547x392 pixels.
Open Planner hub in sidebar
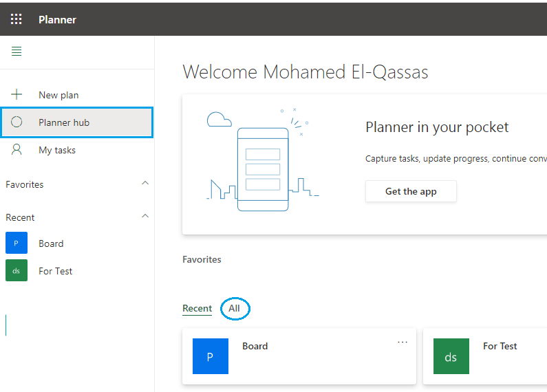click(x=77, y=122)
